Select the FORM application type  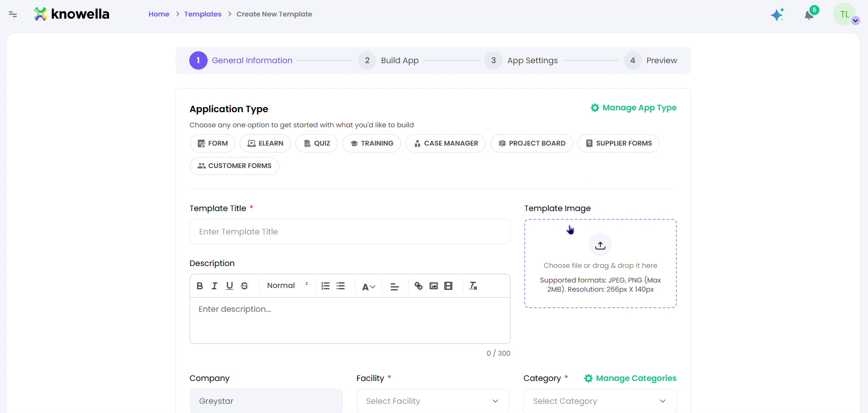click(212, 143)
